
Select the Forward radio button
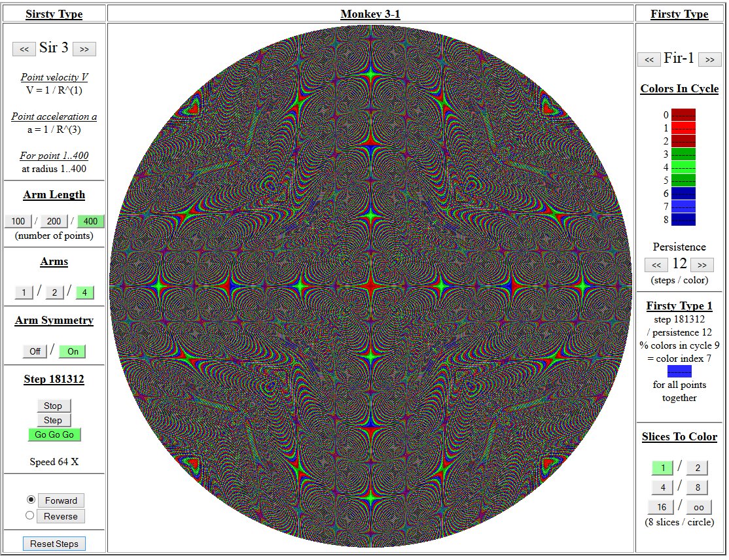click(31, 500)
